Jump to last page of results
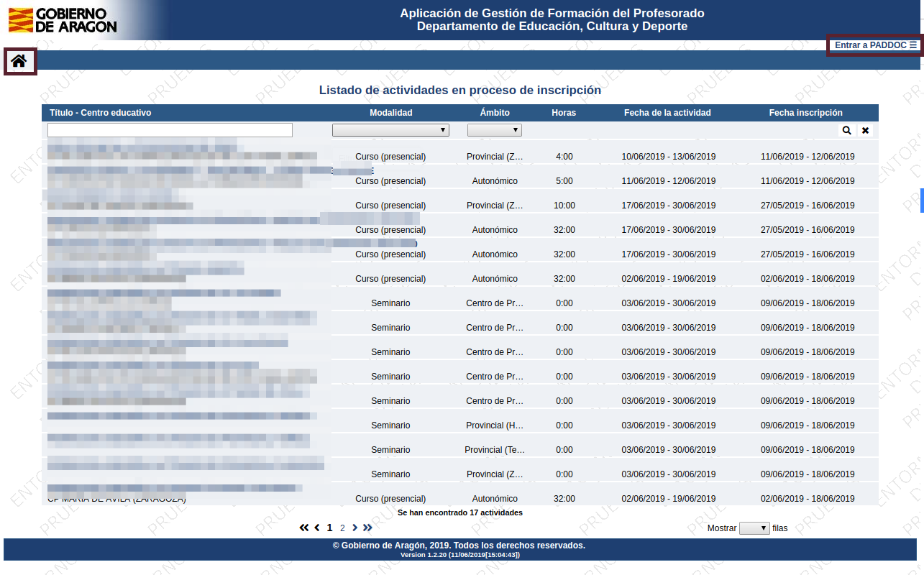924x575 pixels. [367, 528]
